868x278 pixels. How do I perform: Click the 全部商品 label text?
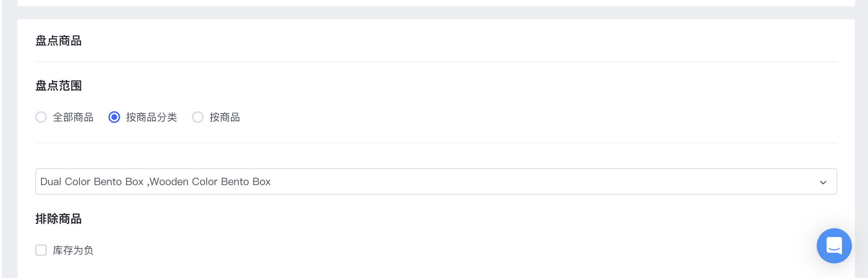73,117
